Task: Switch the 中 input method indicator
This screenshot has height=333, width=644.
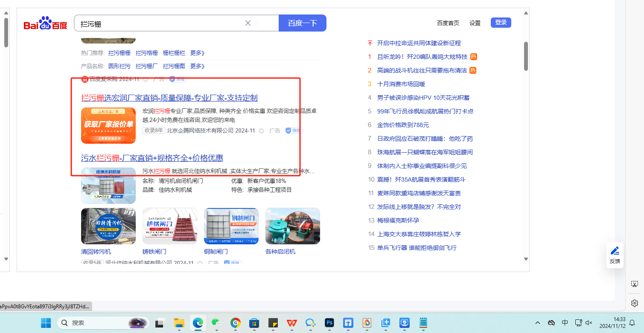Action: point(565,323)
